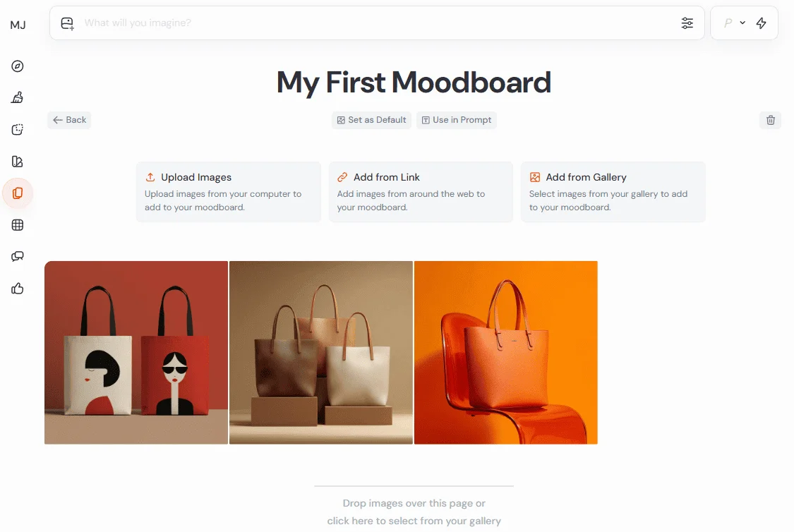This screenshot has height=532, width=794.
Task: Open the Chat bubbles sidebar icon
Action: 18,257
